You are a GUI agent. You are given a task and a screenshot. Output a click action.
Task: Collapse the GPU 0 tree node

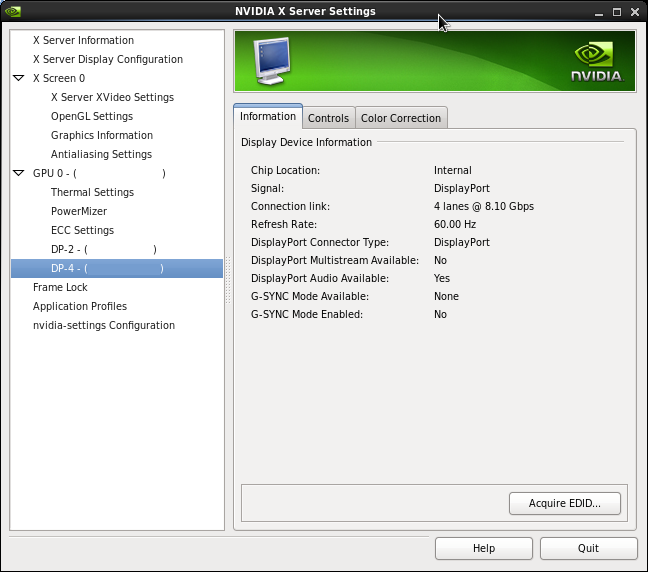point(19,173)
